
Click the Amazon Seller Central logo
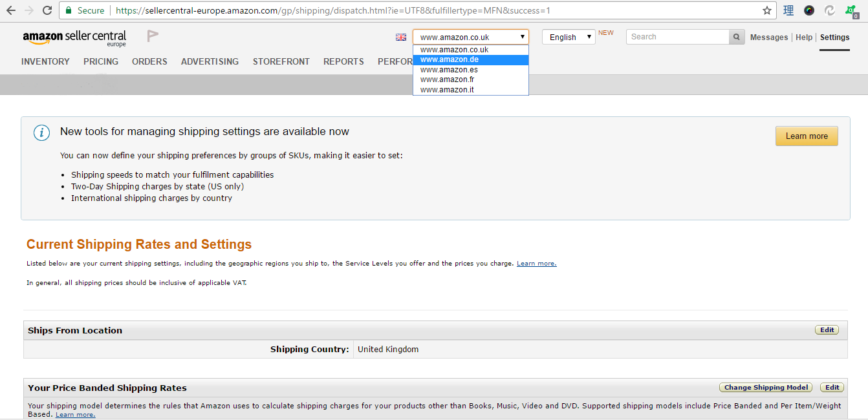tap(74, 37)
